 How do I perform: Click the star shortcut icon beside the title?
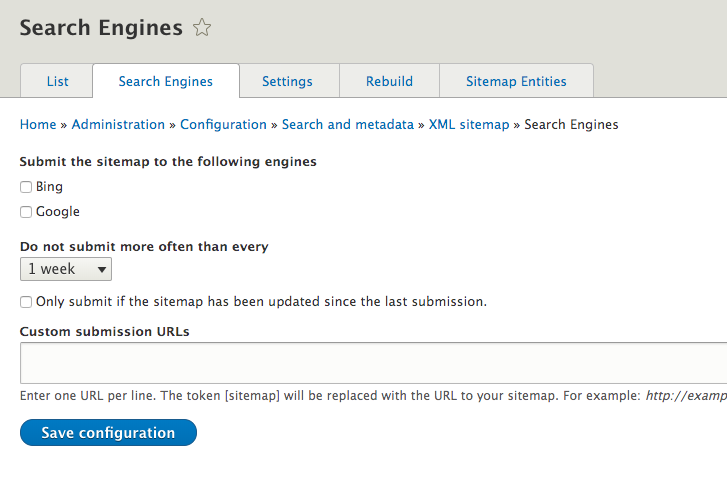pyautogui.click(x=202, y=28)
